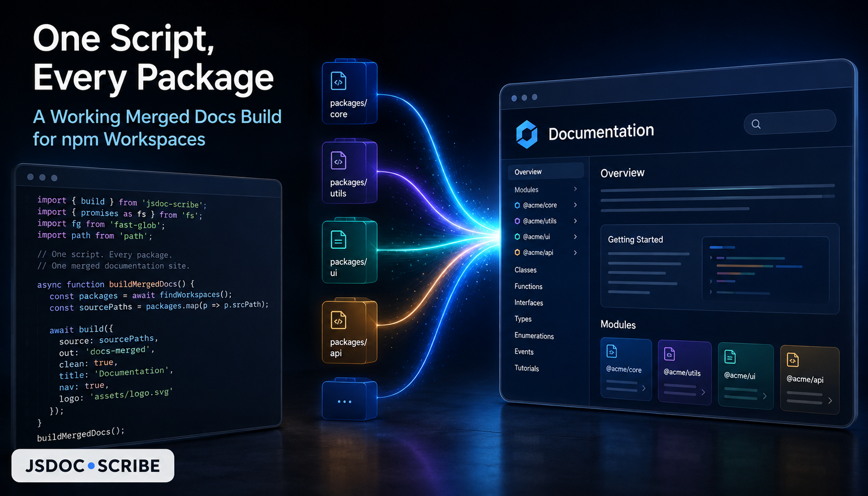Viewport: 868px width, 496px height.
Task: Click the arrow on the @acme/core module card
Action: click(x=644, y=388)
